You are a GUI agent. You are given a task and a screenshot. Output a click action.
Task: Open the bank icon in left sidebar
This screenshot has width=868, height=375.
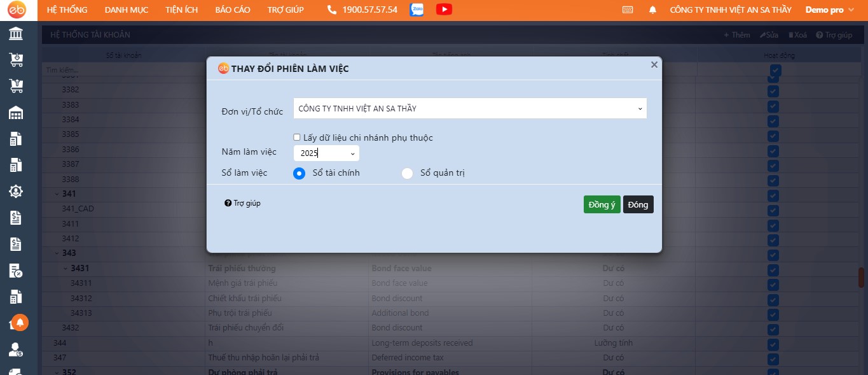(x=16, y=34)
